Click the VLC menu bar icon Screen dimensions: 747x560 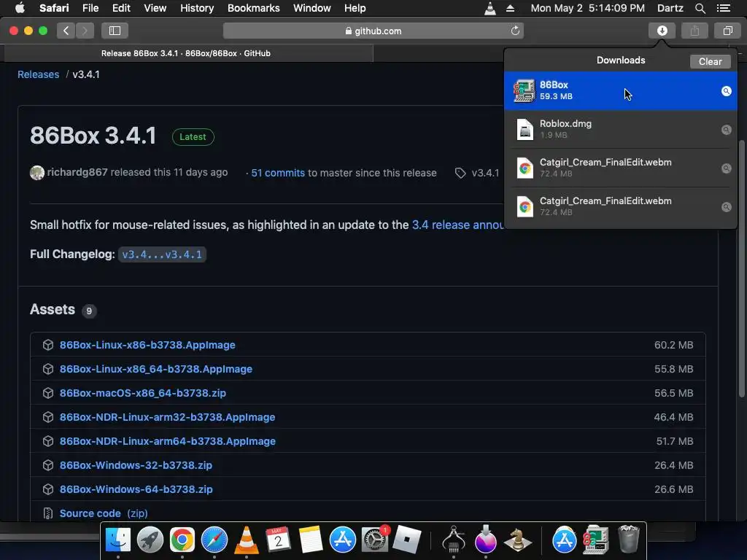click(x=489, y=8)
